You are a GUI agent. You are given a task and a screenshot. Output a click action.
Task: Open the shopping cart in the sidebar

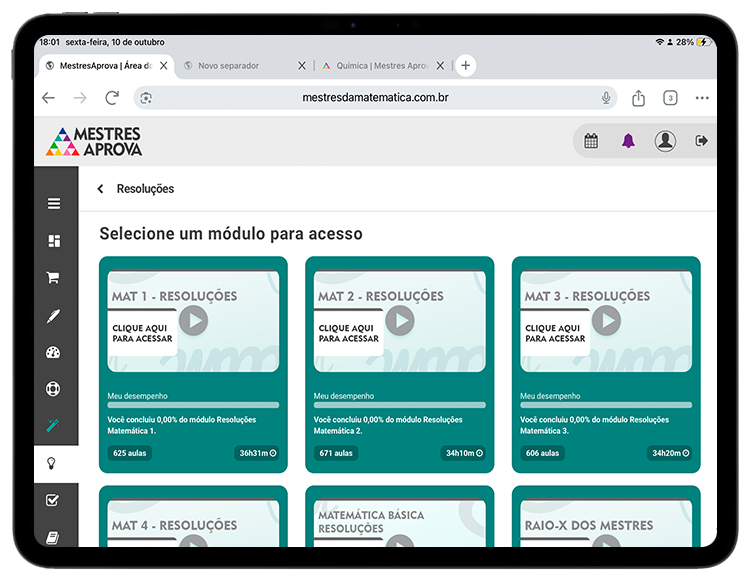pyautogui.click(x=53, y=278)
